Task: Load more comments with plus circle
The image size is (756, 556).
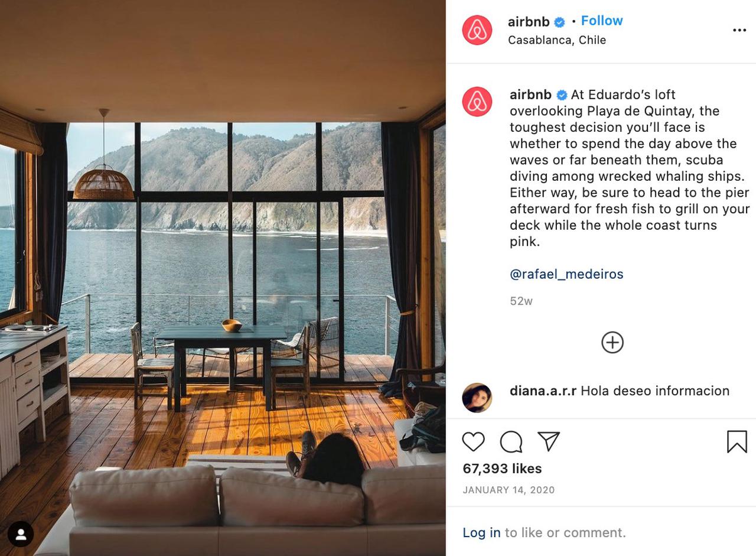Action: (612, 342)
